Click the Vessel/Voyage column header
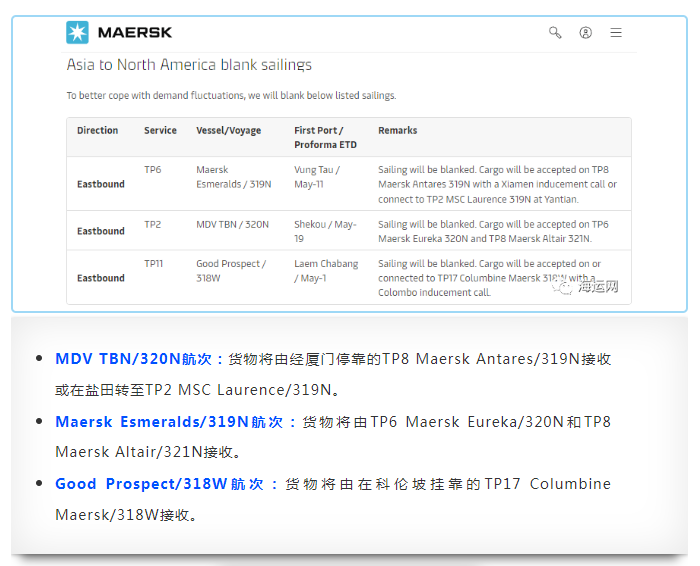This screenshot has width=700, height=566. pyautogui.click(x=229, y=131)
